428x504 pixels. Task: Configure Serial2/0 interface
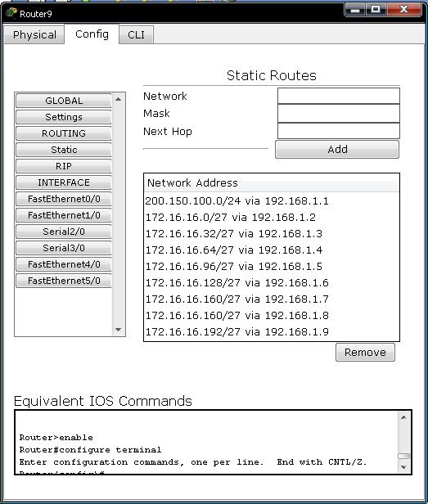pos(64,232)
